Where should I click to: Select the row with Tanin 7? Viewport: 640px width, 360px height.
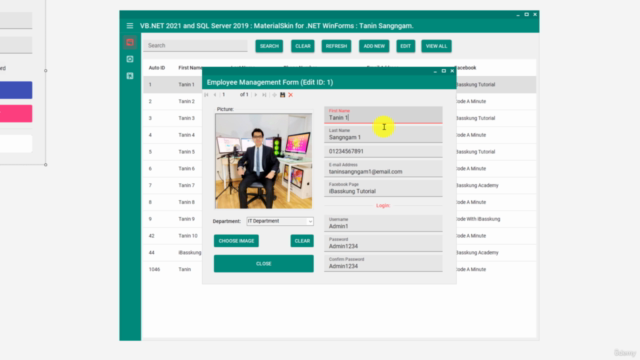click(x=339, y=185)
